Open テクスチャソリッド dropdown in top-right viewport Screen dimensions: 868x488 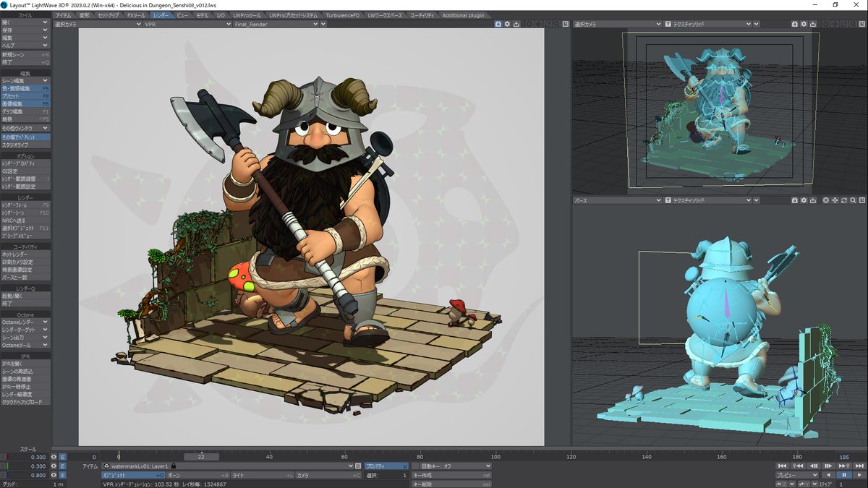click(710, 24)
